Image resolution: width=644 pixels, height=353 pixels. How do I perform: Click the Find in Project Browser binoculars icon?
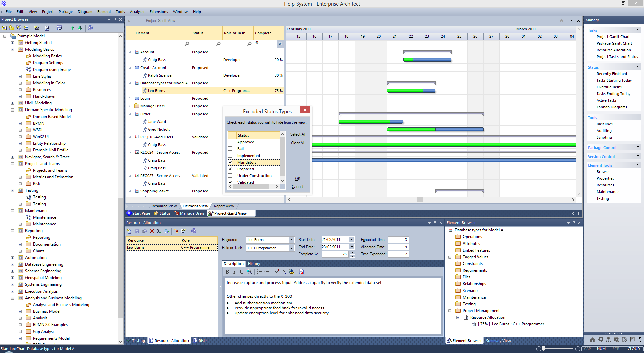[x=37, y=28]
